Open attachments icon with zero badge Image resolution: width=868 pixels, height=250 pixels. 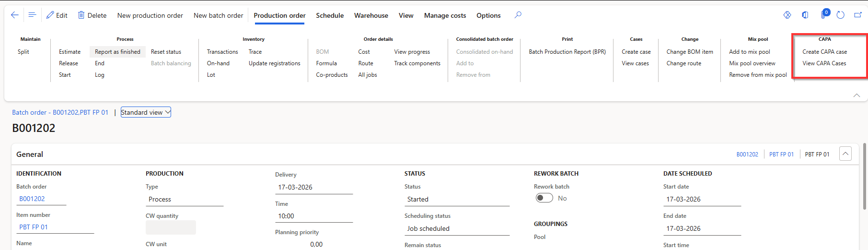(x=824, y=14)
